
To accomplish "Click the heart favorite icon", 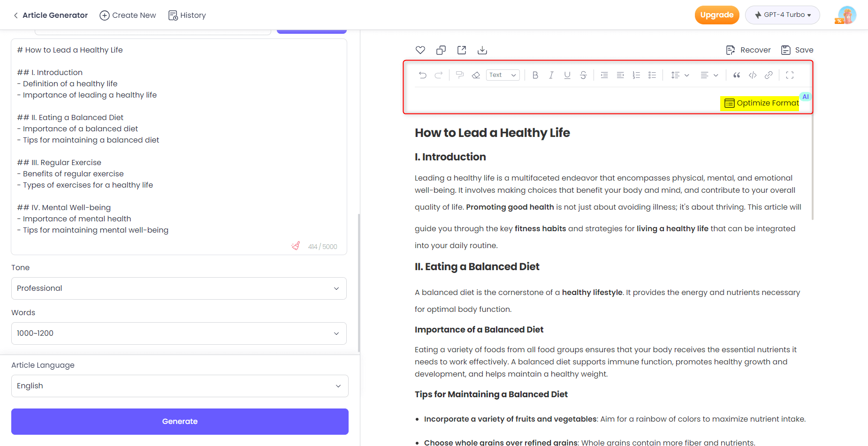I will coord(420,50).
